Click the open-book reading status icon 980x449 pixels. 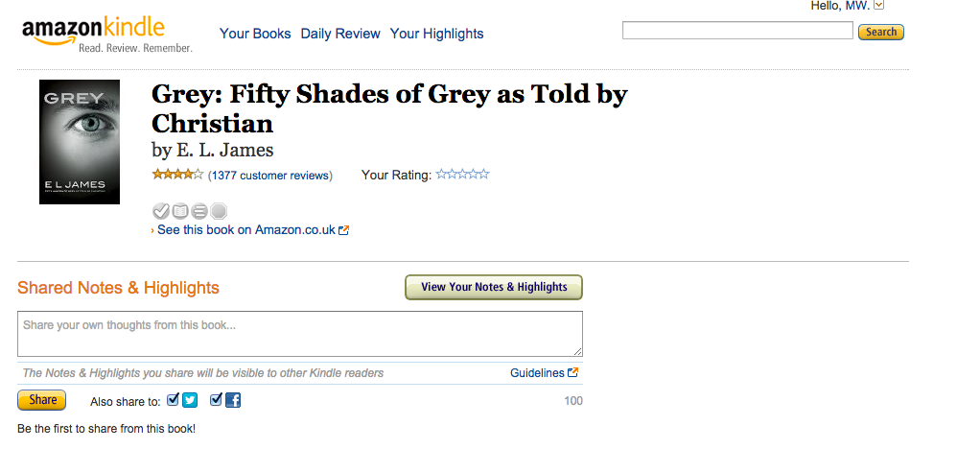click(180, 211)
